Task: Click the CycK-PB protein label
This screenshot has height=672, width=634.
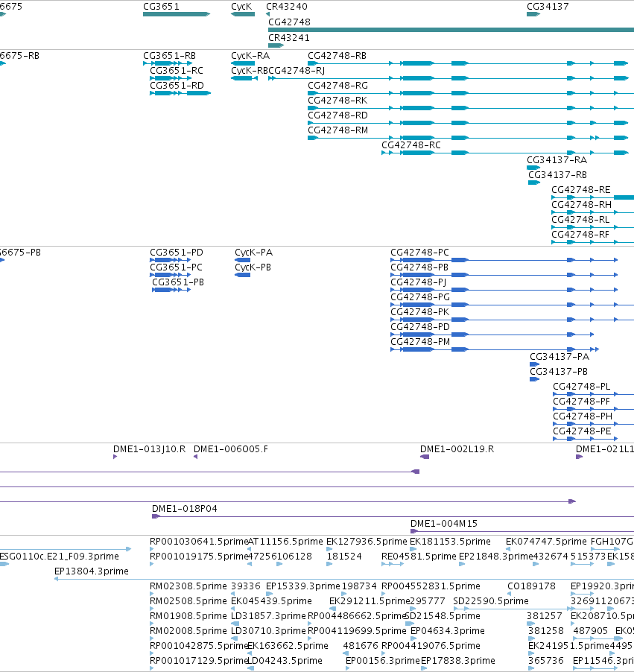Action: 253,267
